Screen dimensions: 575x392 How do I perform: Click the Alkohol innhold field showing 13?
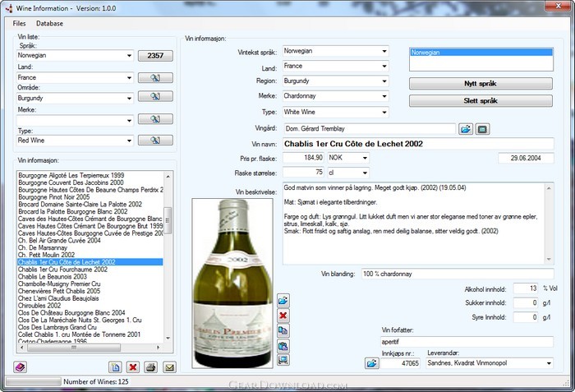(x=526, y=288)
